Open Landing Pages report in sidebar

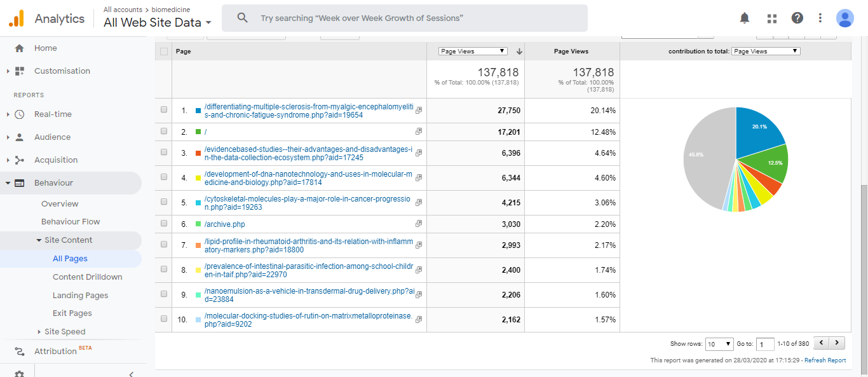(80, 295)
